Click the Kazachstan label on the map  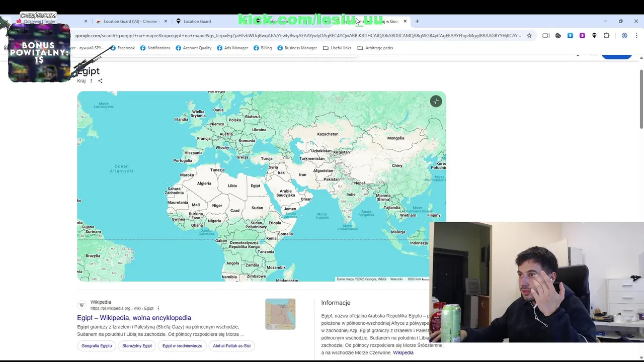coord(328,134)
